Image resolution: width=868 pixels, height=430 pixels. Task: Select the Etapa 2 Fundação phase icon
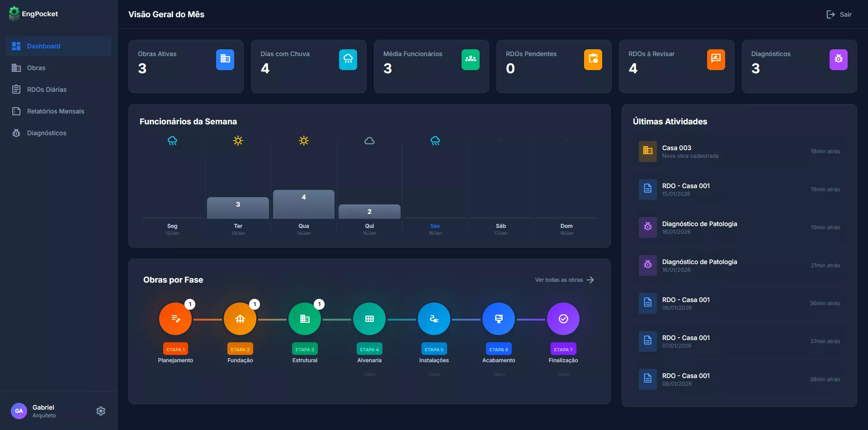(240, 319)
